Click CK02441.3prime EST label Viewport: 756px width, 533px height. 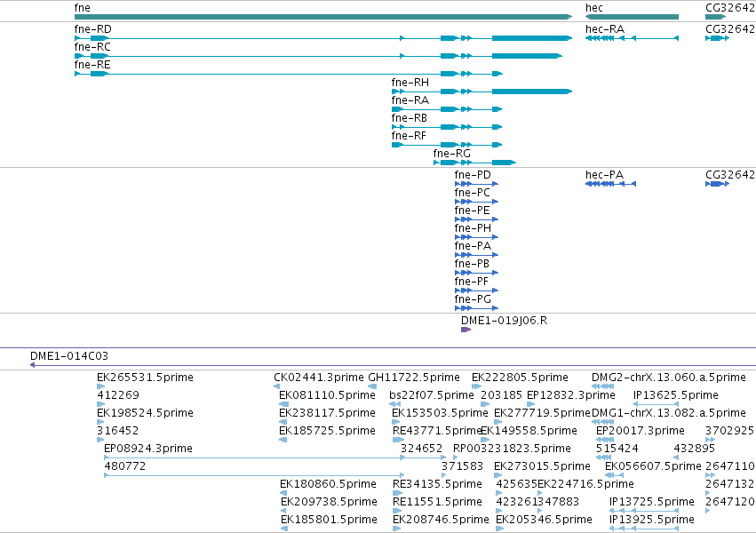click(x=319, y=378)
